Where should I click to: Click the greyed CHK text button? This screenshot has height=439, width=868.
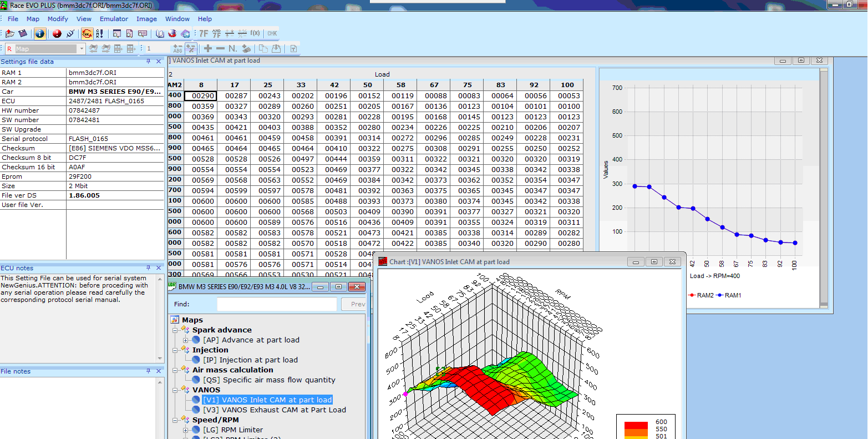pos(272,33)
